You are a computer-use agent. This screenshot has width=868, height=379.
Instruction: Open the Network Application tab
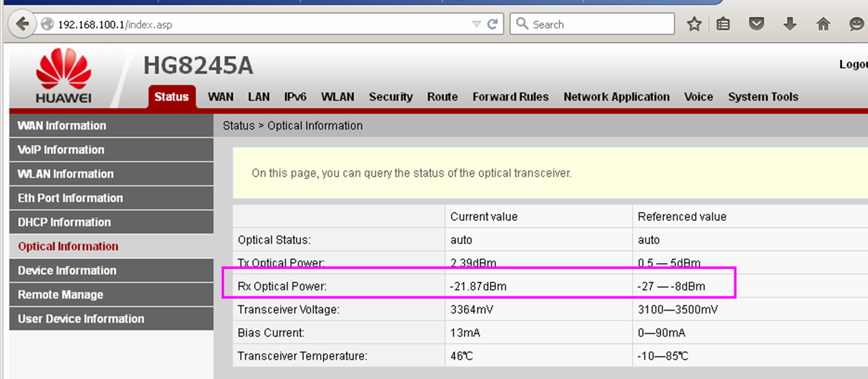tap(617, 97)
